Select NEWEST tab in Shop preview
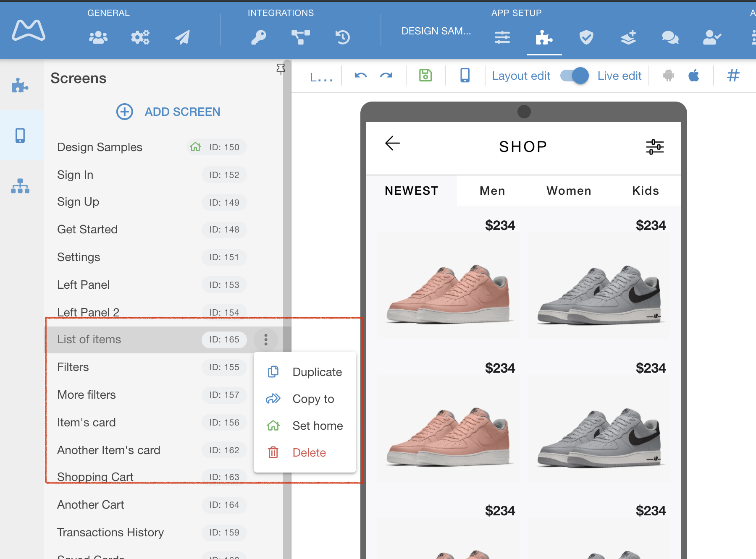 [412, 191]
